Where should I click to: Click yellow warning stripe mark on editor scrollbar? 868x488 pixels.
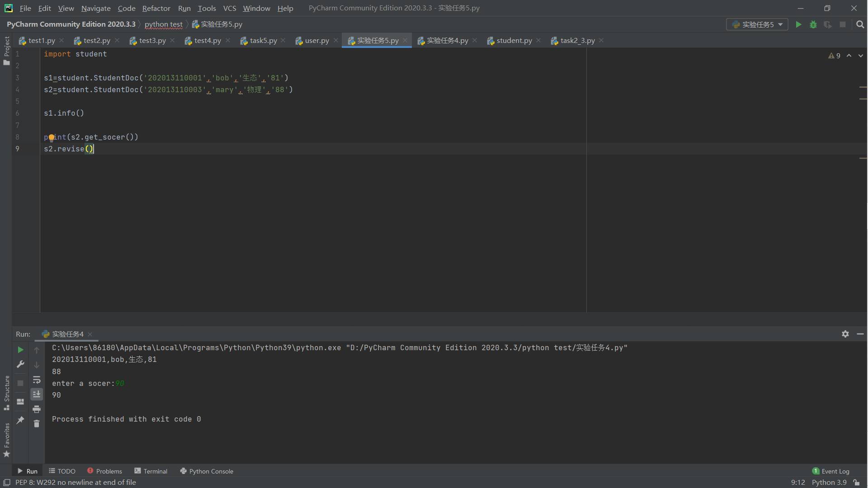click(863, 87)
